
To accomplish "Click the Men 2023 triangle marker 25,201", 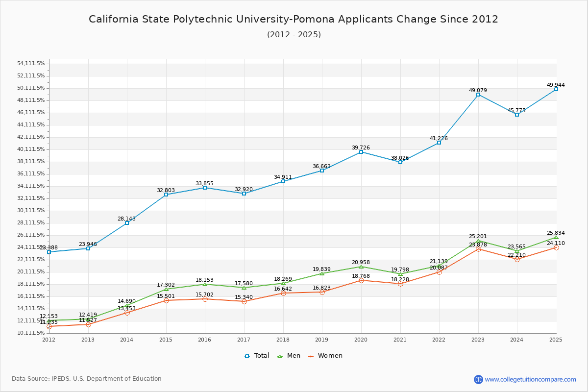I will pyautogui.click(x=478, y=241).
